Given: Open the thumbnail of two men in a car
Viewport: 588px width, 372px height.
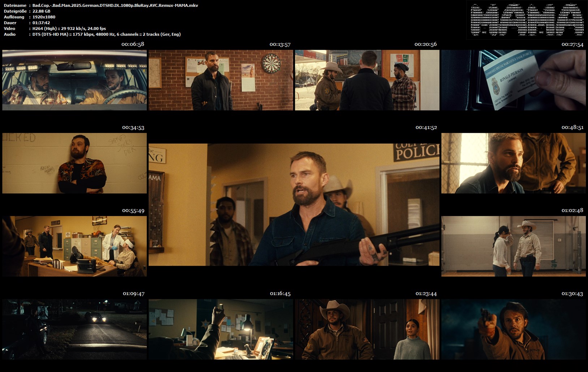Looking at the screenshot, I should 74,80.
